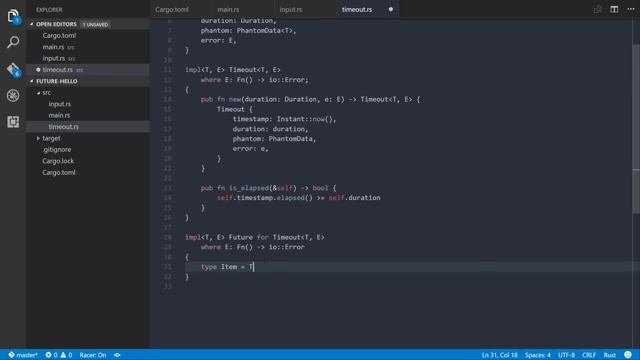Open the Explorer view in activity bar
This screenshot has height=360, width=640.
pyautogui.click(x=13, y=16)
